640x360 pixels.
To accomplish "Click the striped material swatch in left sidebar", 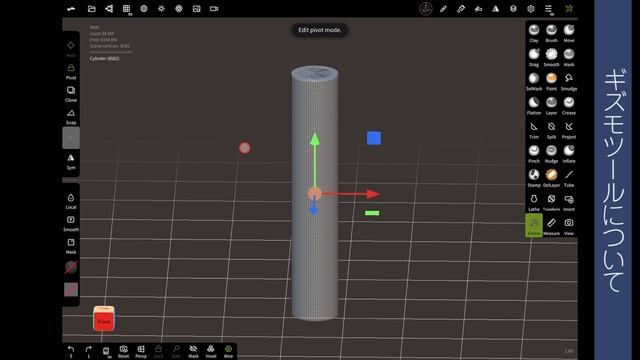I will click(71, 289).
